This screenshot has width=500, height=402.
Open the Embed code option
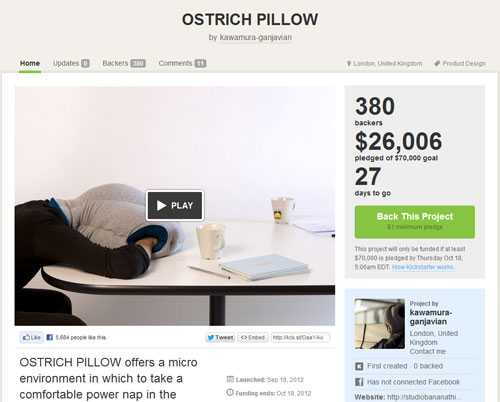(253, 337)
